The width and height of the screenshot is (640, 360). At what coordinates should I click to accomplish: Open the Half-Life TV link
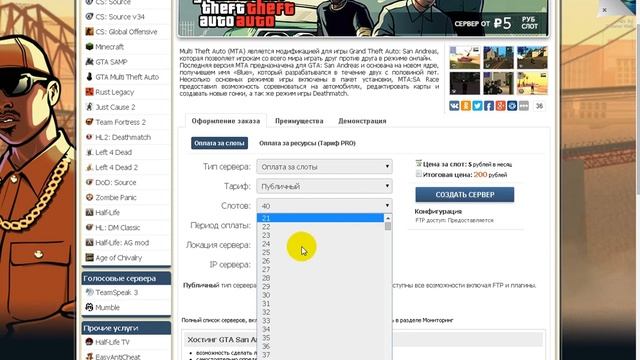tap(112, 342)
